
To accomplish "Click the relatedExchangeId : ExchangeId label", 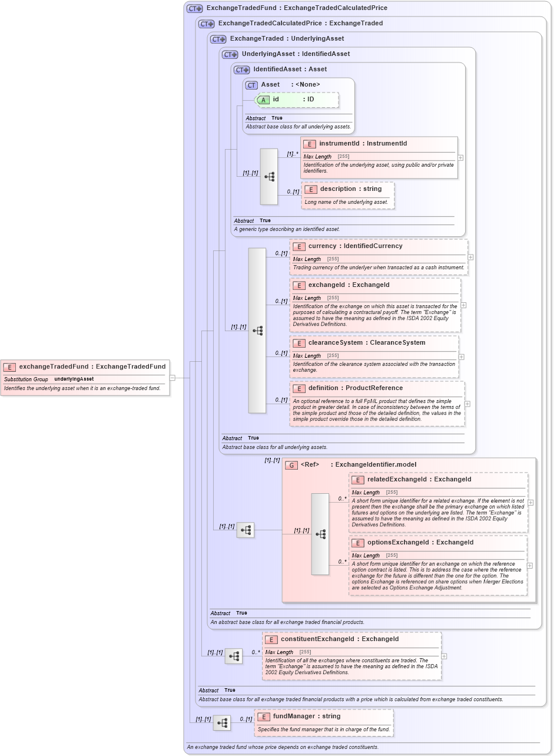I will (419, 480).
